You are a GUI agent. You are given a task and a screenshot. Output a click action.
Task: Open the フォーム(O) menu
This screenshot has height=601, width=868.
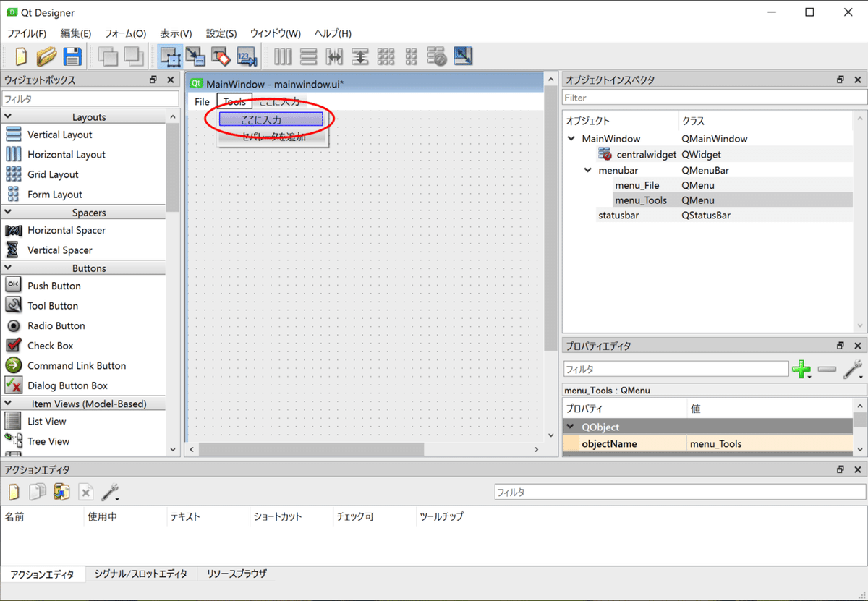[125, 33]
